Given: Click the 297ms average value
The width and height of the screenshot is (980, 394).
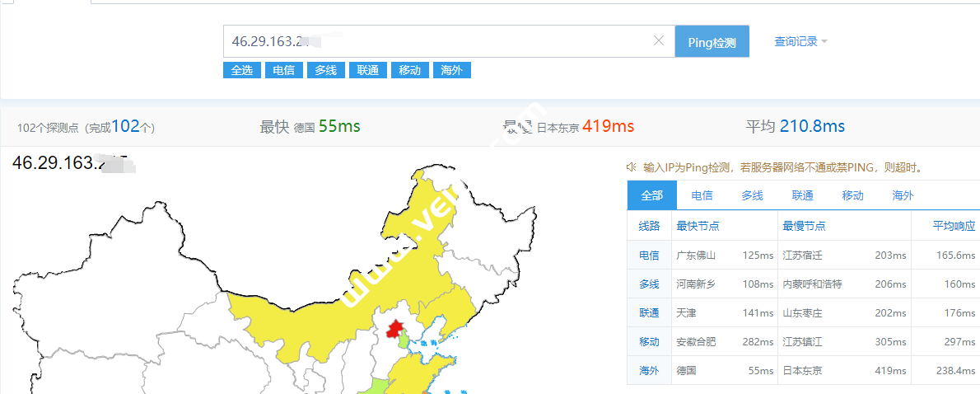Looking at the screenshot, I should pos(960,341).
